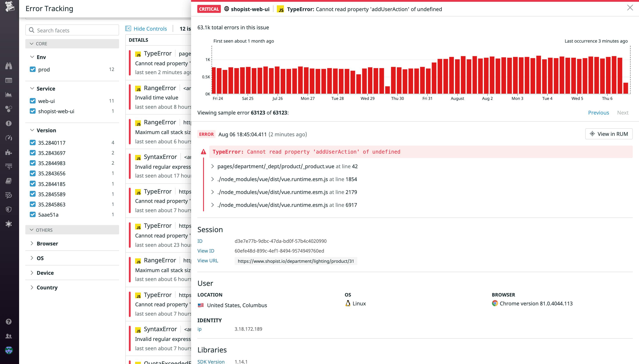Collapse the Service facet
This screenshot has height=364, width=639.
[32, 88]
